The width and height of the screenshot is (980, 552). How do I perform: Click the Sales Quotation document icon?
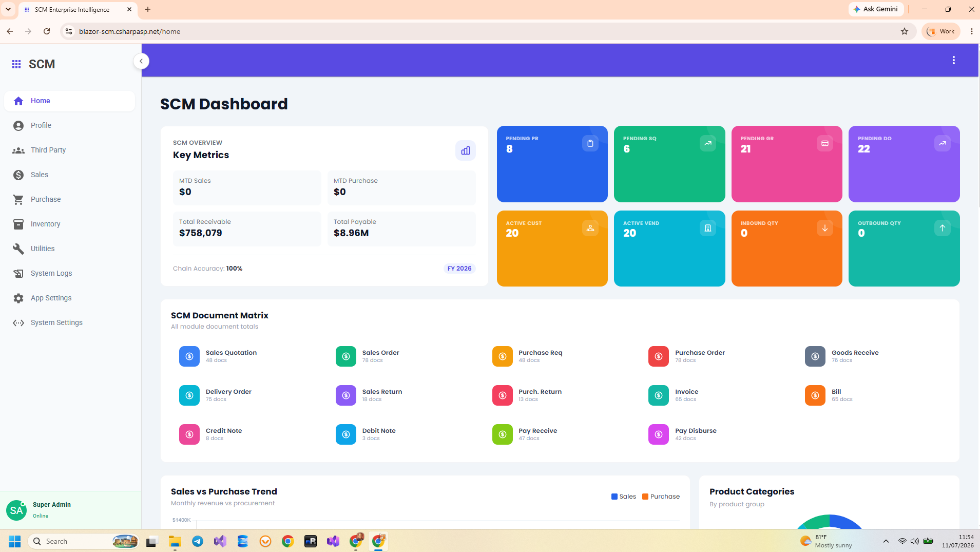189,356
